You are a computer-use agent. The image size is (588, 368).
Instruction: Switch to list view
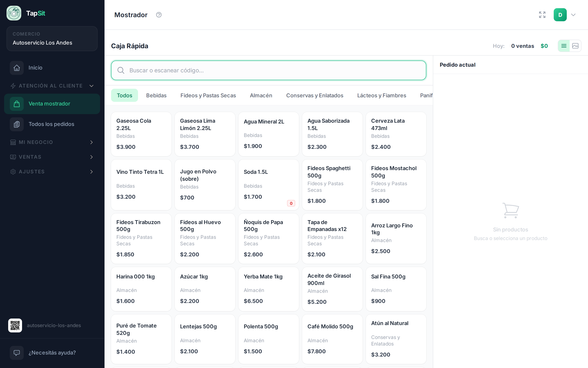pyautogui.click(x=564, y=46)
